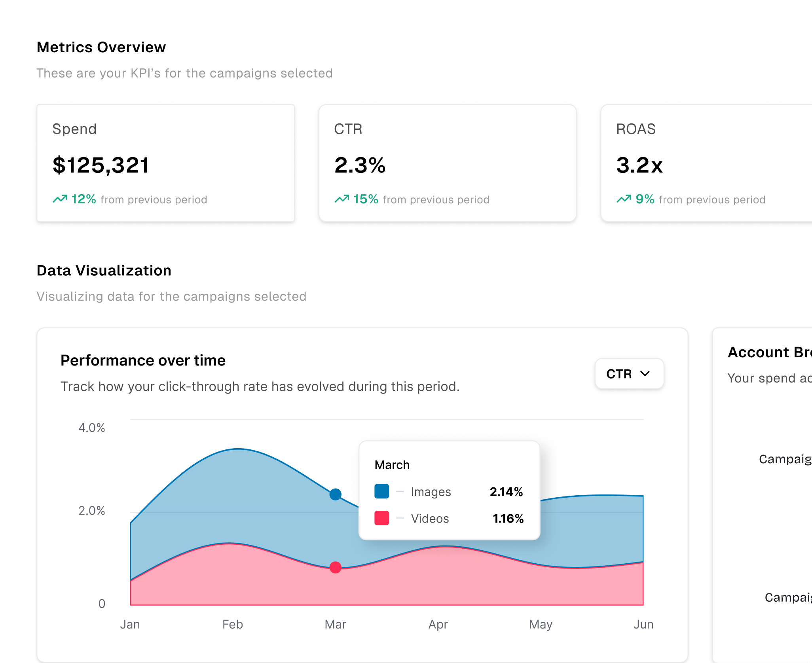Image resolution: width=812 pixels, height=663 pixels.
Task: Click the Jun axis label
Action: coord(643,624)
